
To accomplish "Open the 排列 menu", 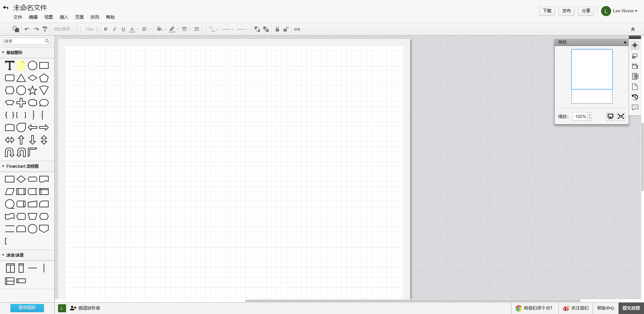I will [95, 17].
